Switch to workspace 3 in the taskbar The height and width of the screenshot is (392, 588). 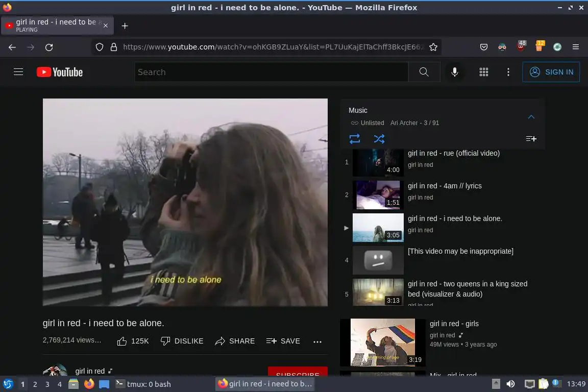tap(47, 384)
